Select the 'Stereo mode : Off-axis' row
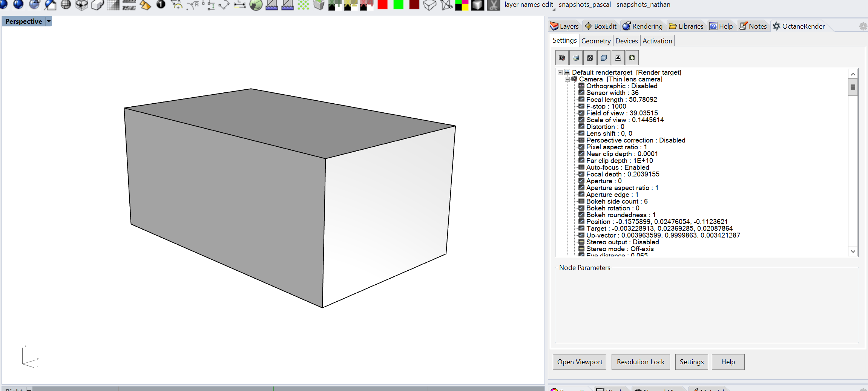 [620, 249]
